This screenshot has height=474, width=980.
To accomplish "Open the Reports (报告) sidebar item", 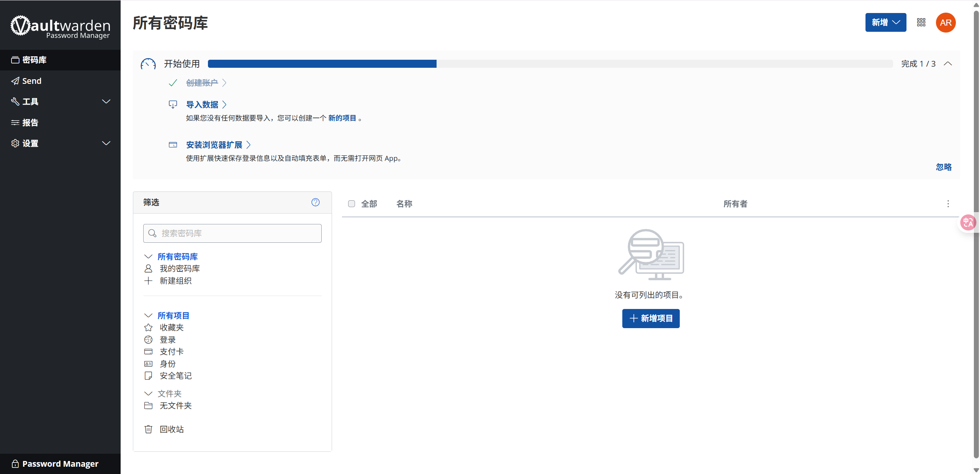I will point(30,123).
